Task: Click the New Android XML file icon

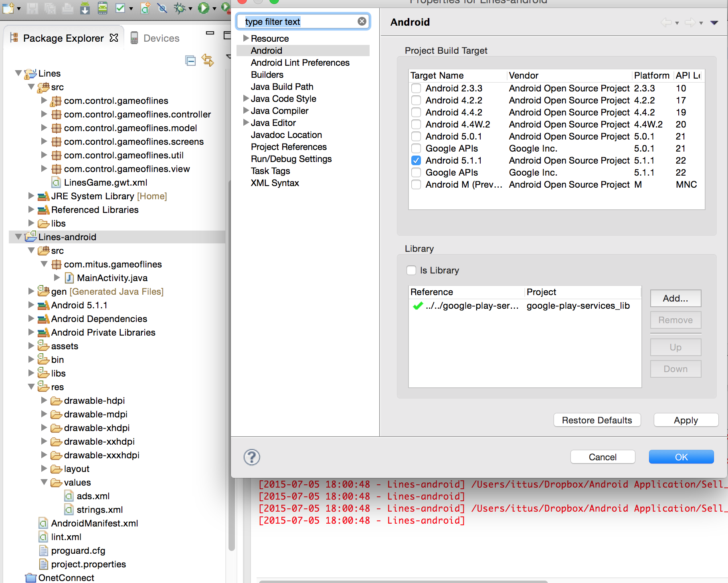Action: click(x=145, y=8)
